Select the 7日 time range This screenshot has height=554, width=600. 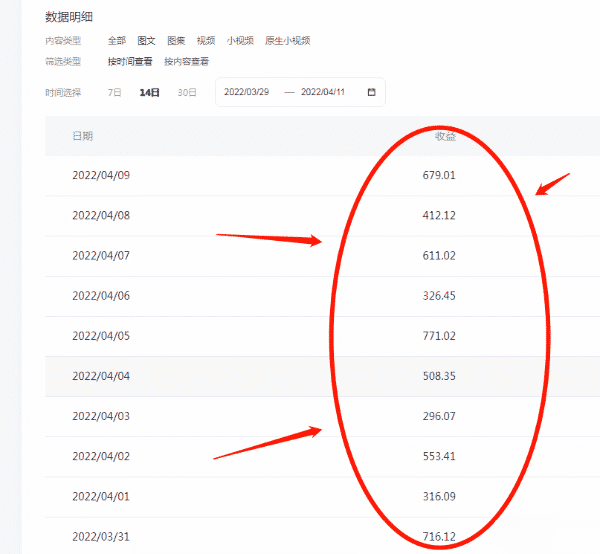[114, 92]
